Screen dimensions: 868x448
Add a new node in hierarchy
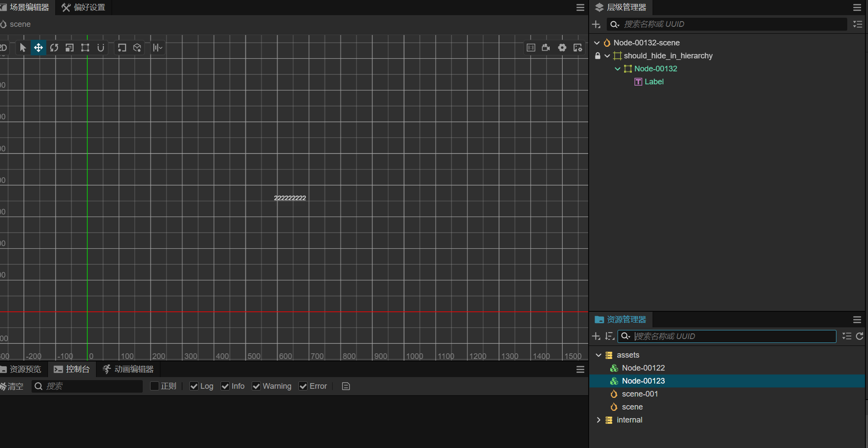pyautogui.click(x=596, y=24)
